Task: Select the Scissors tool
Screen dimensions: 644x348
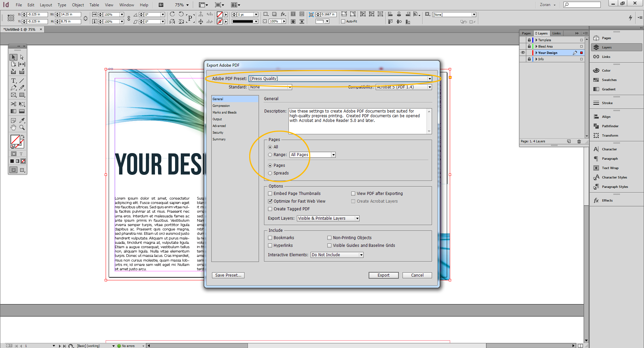Action: 13,104
